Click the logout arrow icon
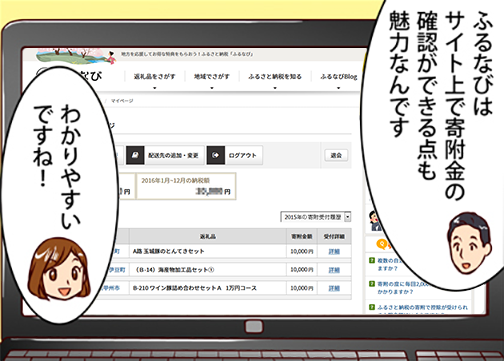Viewport: 504px width, 361px height. 216,155
